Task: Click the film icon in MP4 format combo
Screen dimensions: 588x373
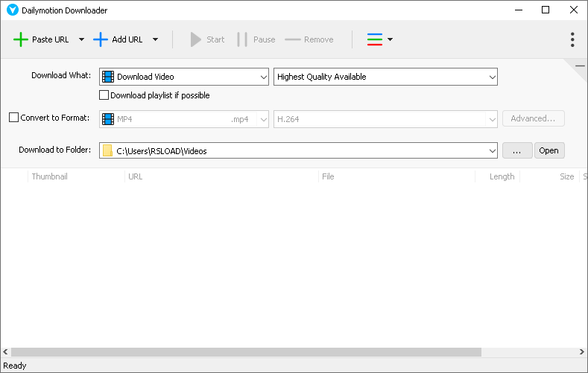Action: pyautogui.click(x=108, y=119)
